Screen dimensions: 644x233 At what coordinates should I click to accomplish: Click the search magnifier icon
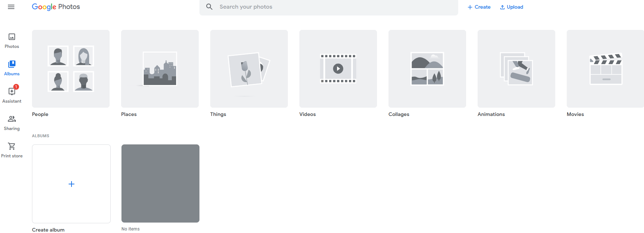click(210, 7)
